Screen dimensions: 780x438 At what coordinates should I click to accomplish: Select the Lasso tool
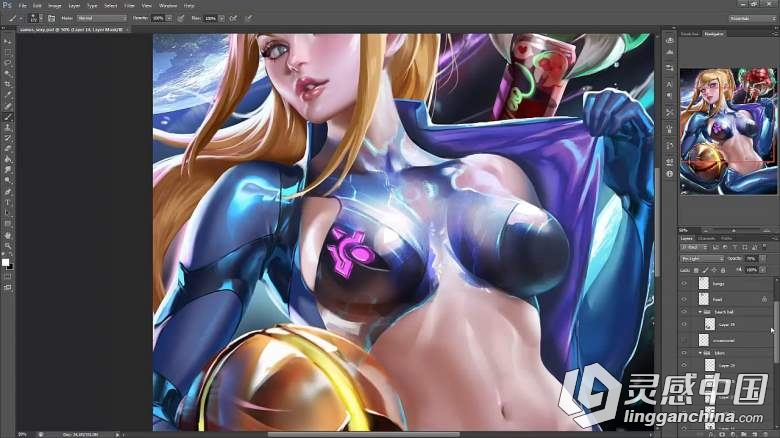click(x=7, y=63)
